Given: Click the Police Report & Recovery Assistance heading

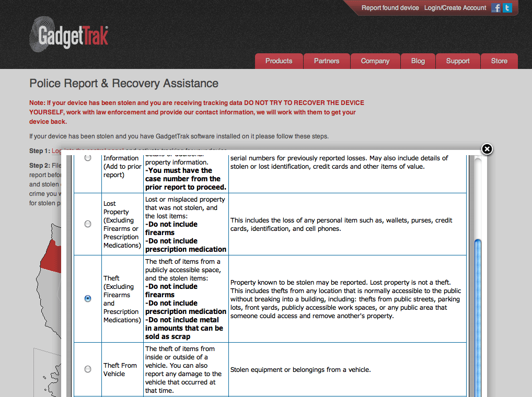Looking at the screenshot, I should [124, 84].
